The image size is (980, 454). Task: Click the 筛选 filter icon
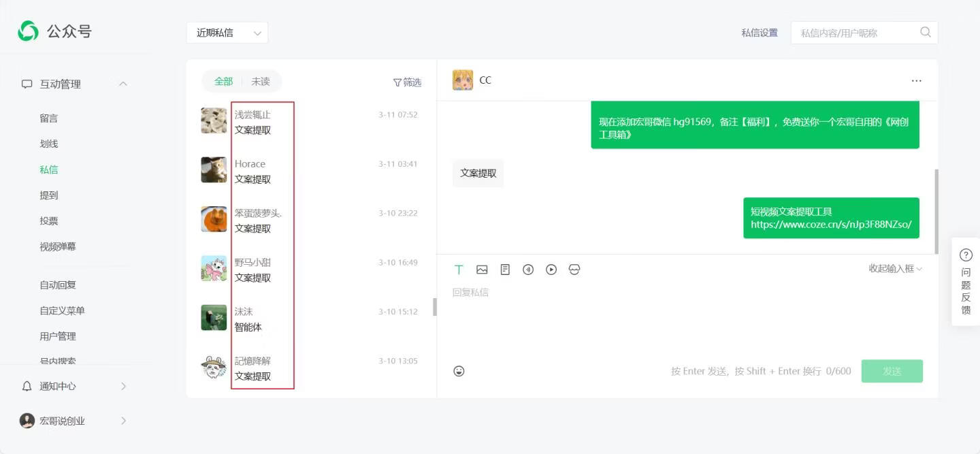(x=408, y=82)
